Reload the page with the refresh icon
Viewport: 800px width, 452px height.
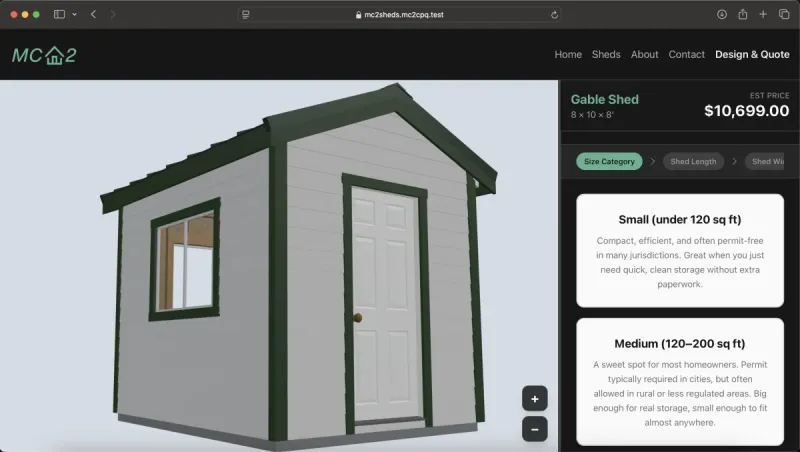point(554,15)
